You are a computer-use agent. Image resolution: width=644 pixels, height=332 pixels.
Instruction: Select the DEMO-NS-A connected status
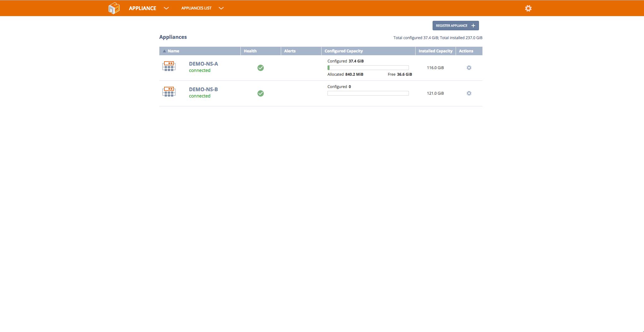[199, 70]
